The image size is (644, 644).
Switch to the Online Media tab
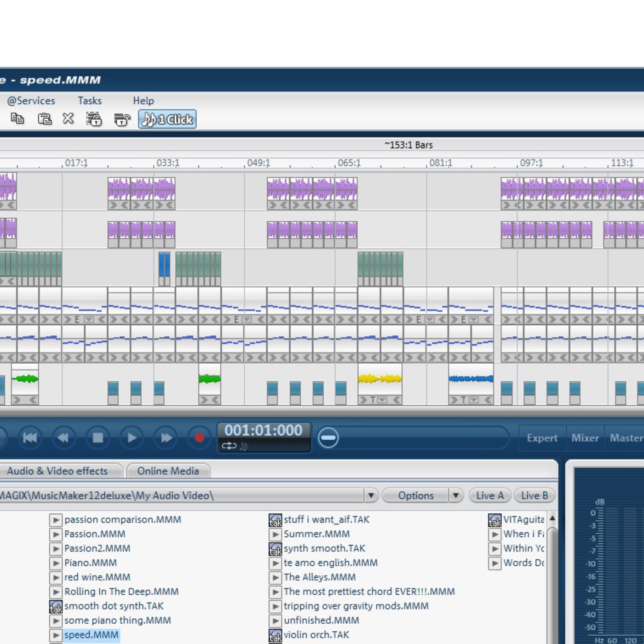[x=168, y=471]
